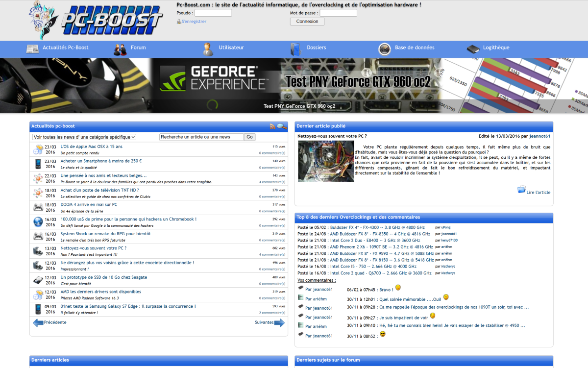The width and height of the screenshot is (588, 368).
Task: Open "Acheter un Smartphone à moins de 250 €"
Action: (x=101, y=161)
